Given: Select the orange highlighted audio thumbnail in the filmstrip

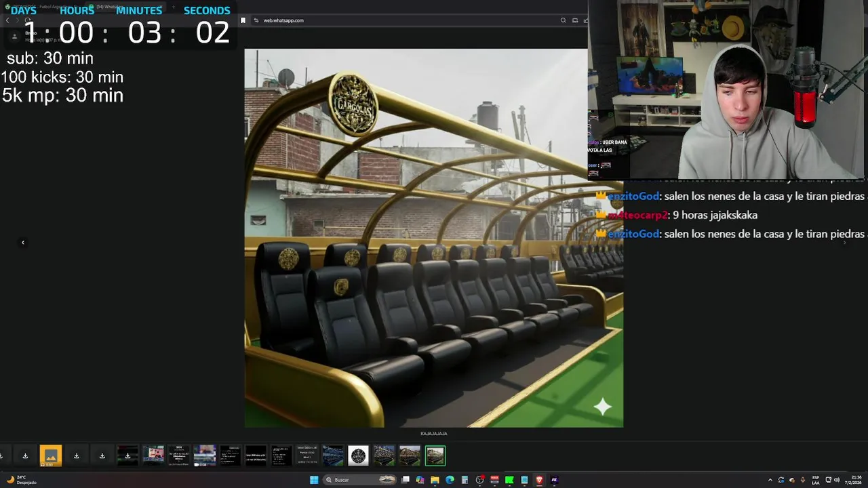Looking at the screenshot, I should [x=51, y=455].
